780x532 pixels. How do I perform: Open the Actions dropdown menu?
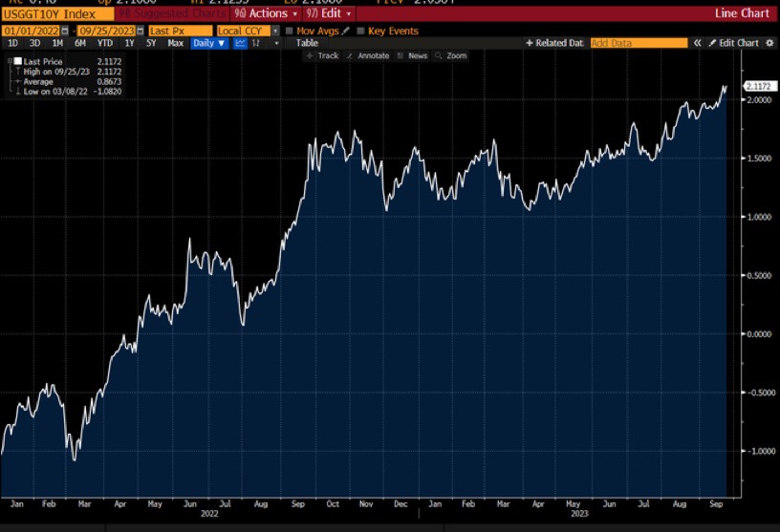[266, 13]
